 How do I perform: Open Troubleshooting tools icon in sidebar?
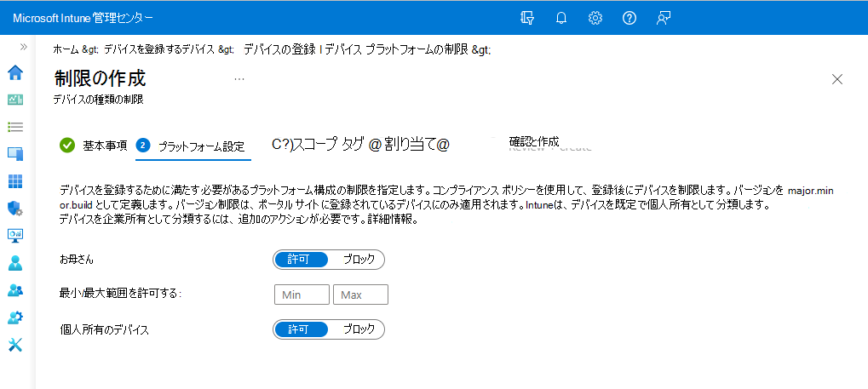15,345
